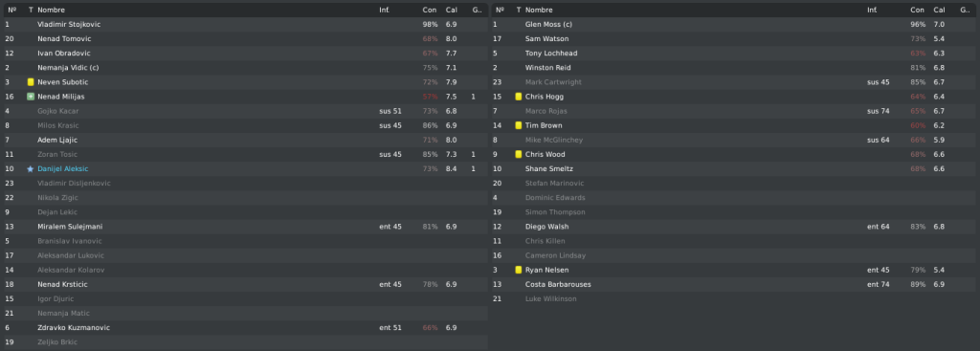Image resolution: width=980 pixels, height=351 pixels.
Task: Sort the right team by the Cal column
Action: pos(940,10)
